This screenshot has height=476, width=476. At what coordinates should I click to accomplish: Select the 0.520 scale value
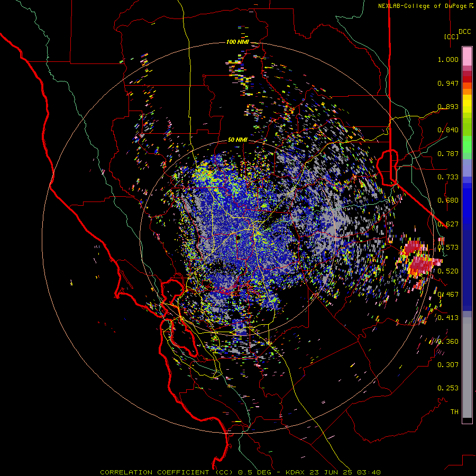pyautogui.click(x=448, y=271)
